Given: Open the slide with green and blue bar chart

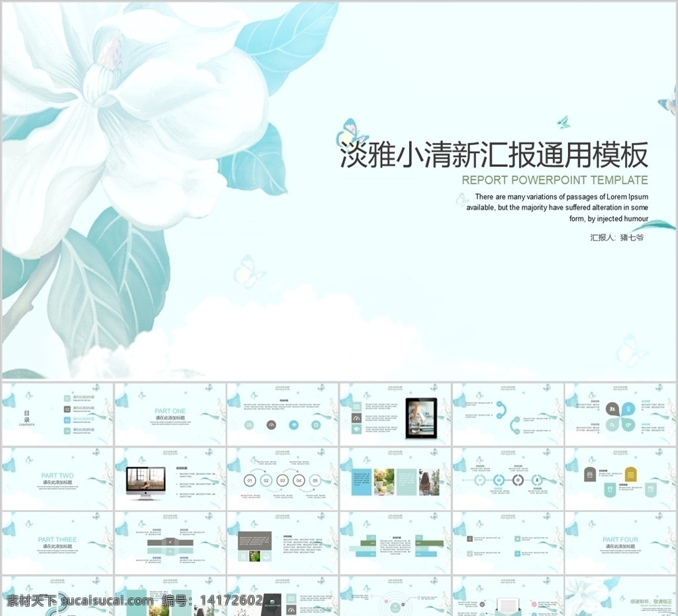Looking at the screenshot, I should [x=395, y=542].
